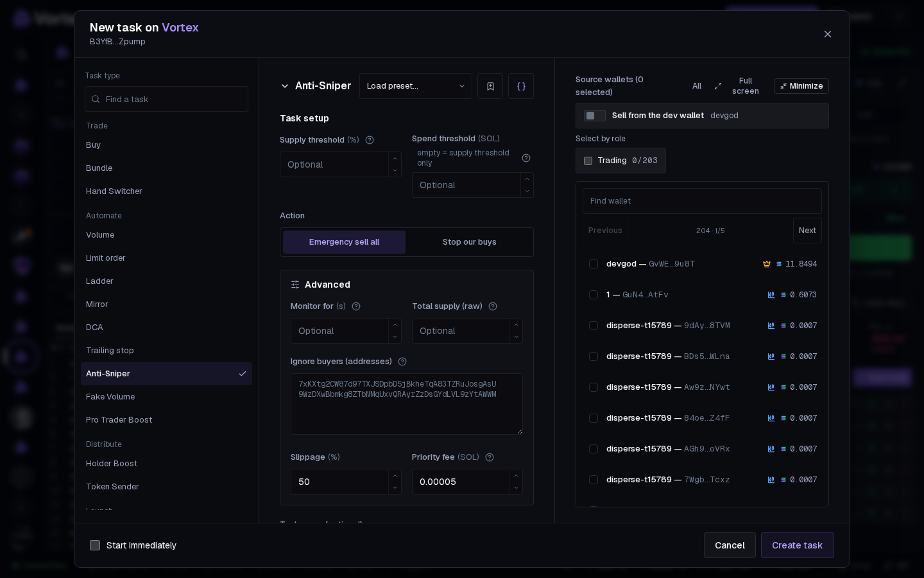Select the Trailing stop task type

click(167, 351)
